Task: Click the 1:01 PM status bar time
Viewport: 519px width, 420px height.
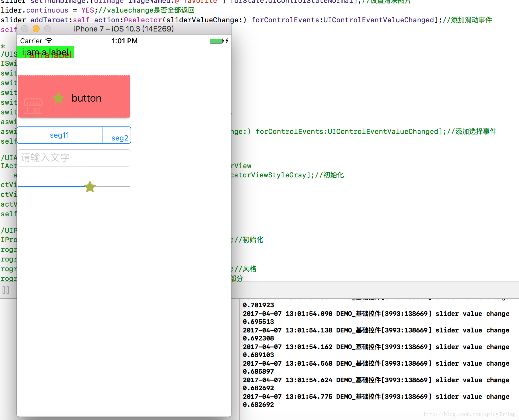Action: pyautogui.click(x=125, y=41)
